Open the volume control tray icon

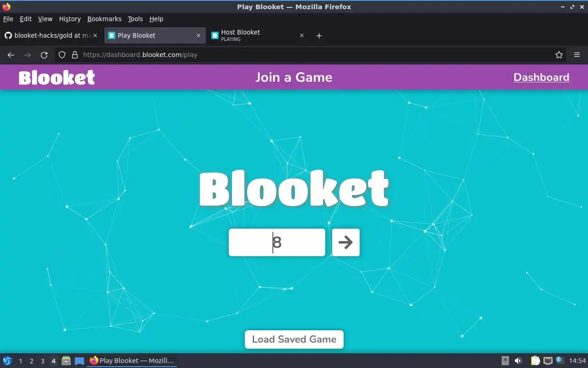(518, 361)
